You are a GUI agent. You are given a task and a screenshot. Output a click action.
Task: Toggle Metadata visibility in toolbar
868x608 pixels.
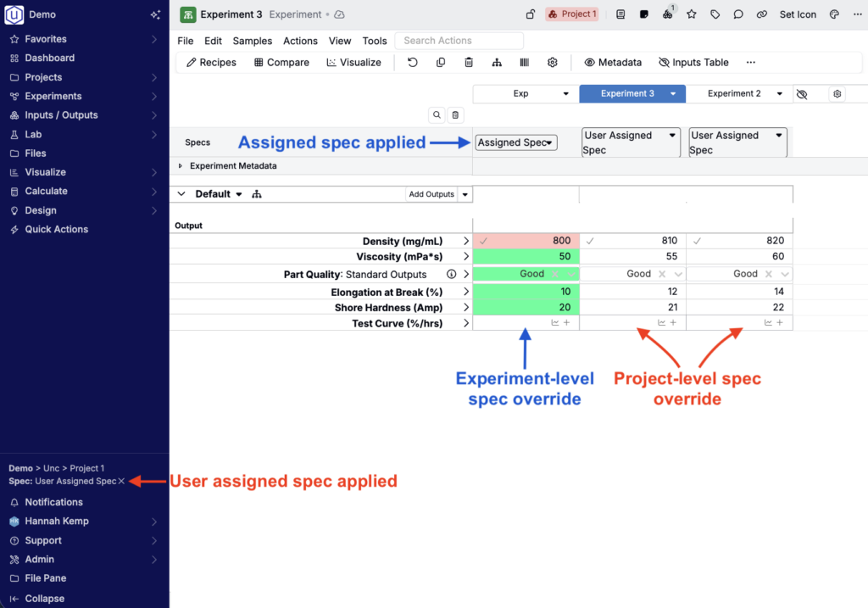[613, 63]
